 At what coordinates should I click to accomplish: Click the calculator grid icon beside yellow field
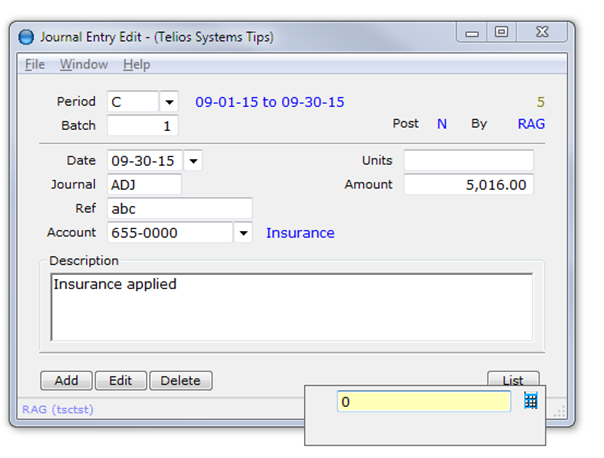(531, 401)
